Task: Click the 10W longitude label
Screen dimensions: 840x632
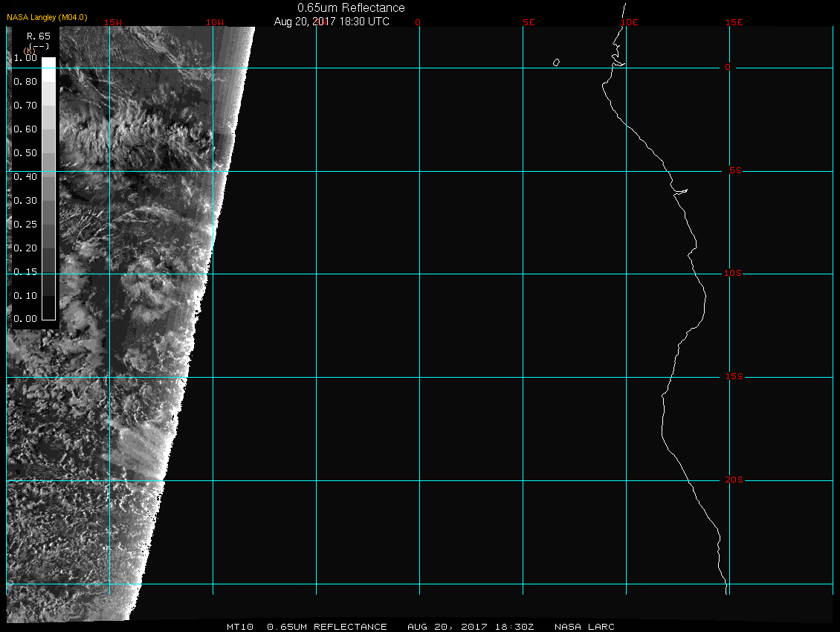Action: (214, 22)
